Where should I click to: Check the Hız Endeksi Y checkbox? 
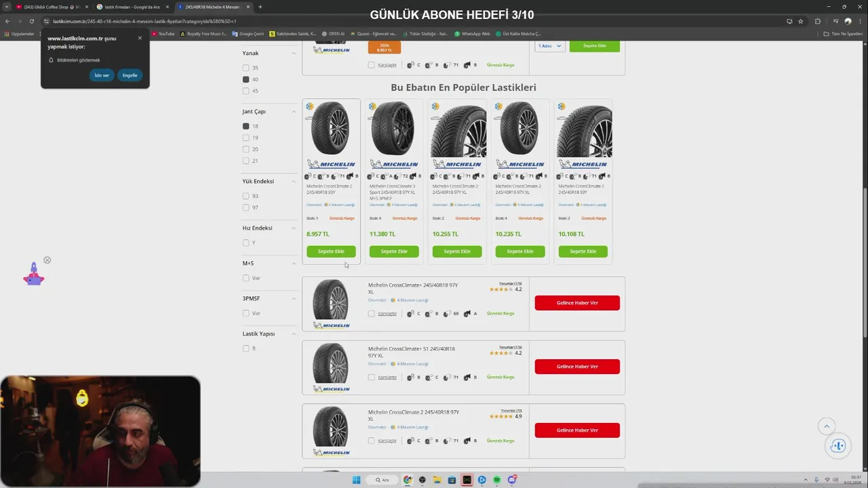coord(246,243)
